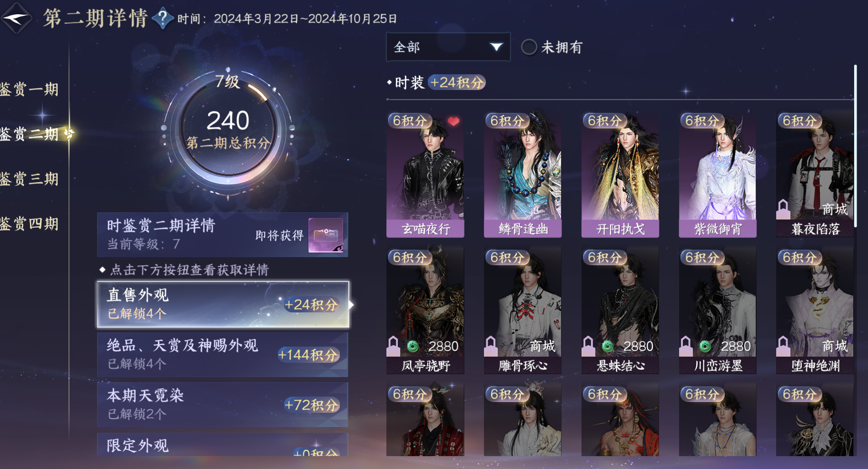Click the lock icon on 暮夜陷落
This screenshot has height=469, width=868.
pyautogui.click(x=783, y=209)
